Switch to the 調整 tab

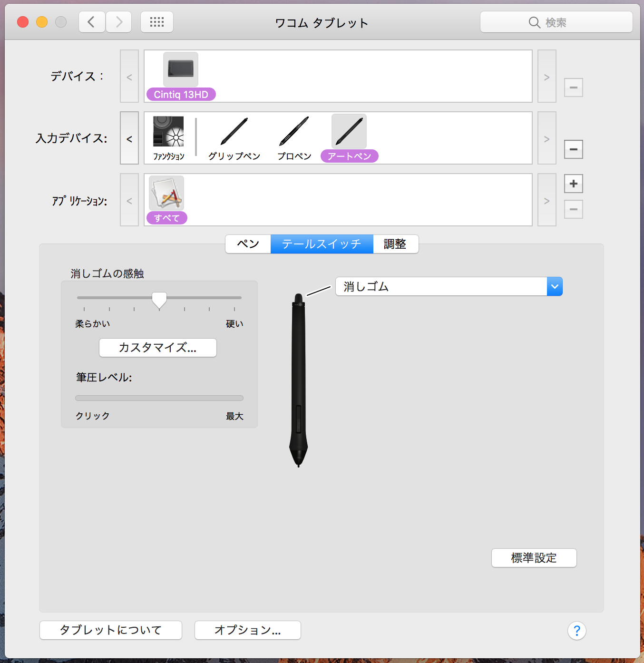396,244
